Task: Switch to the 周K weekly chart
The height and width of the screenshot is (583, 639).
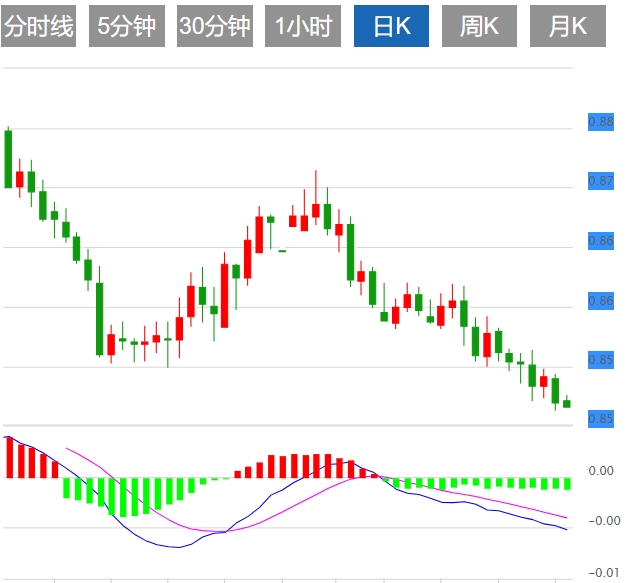Action: 479,26
